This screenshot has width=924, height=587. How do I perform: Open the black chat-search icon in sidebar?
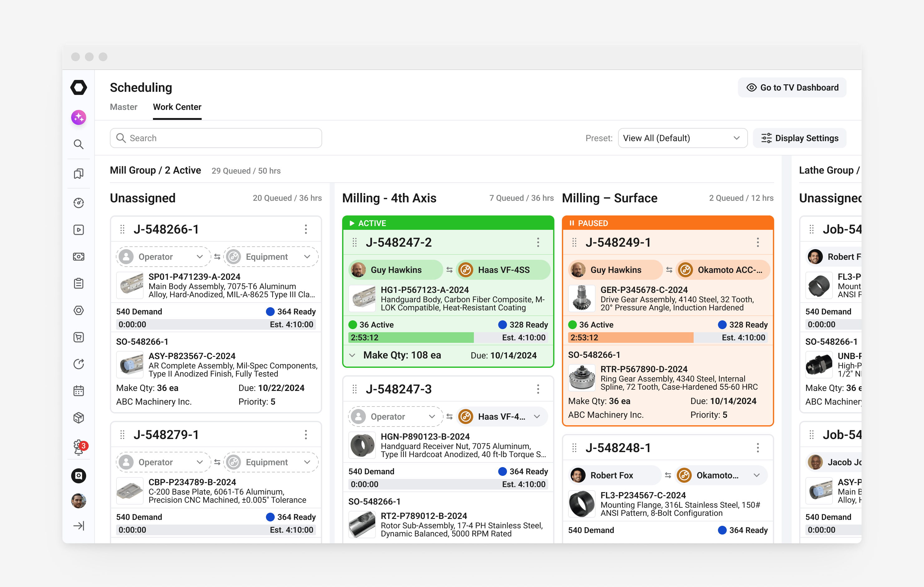point(79,476)
